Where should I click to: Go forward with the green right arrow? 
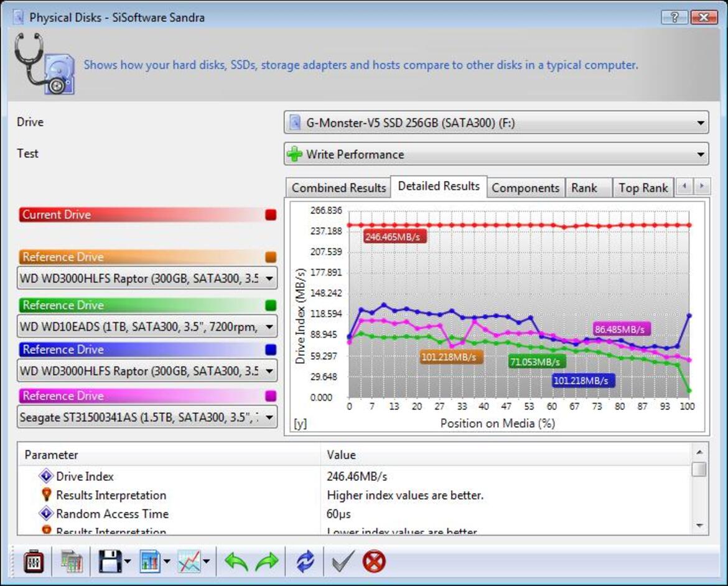(267, 562)
